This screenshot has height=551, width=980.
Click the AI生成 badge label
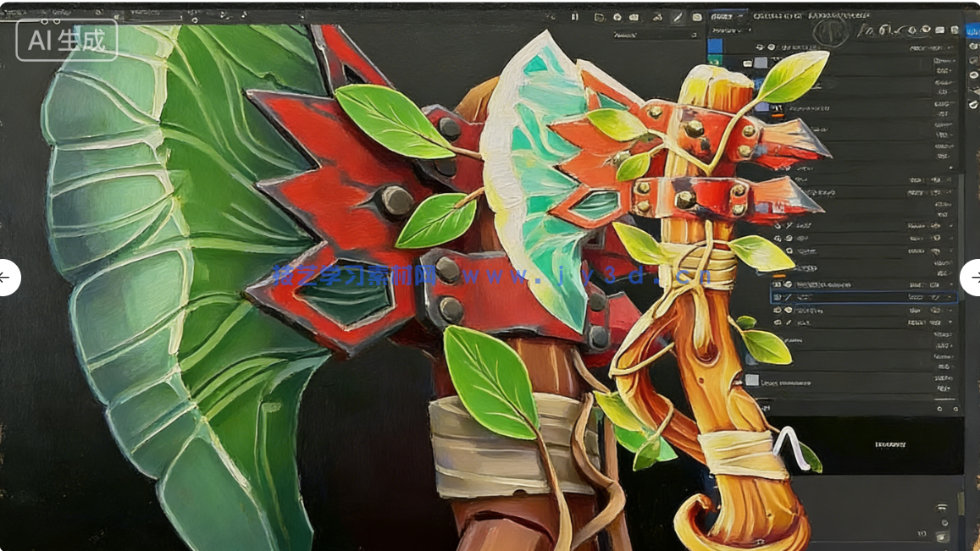[x=66, y=40]
